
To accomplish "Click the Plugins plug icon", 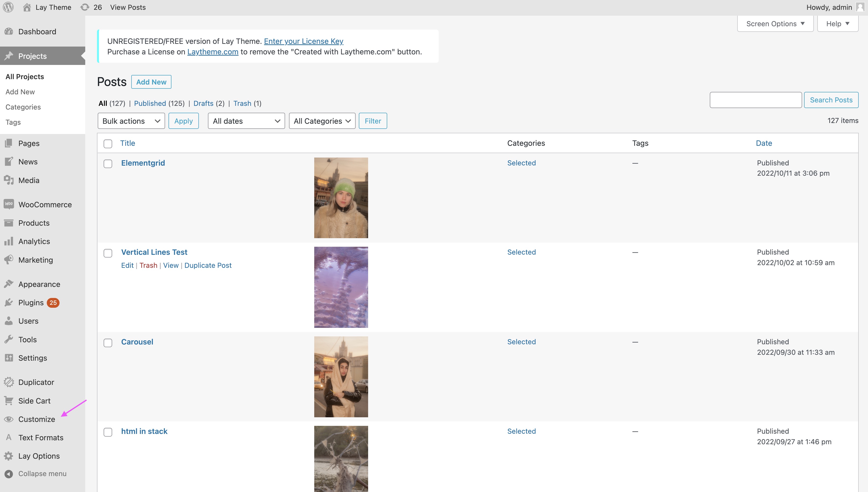I will tap(9, 302).
